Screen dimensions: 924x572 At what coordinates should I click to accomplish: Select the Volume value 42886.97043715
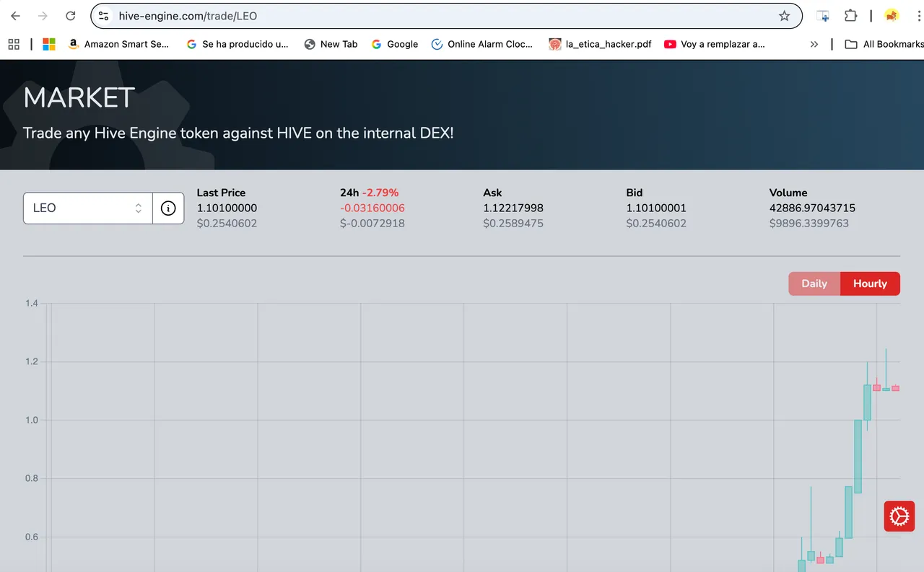coord(812,208)
